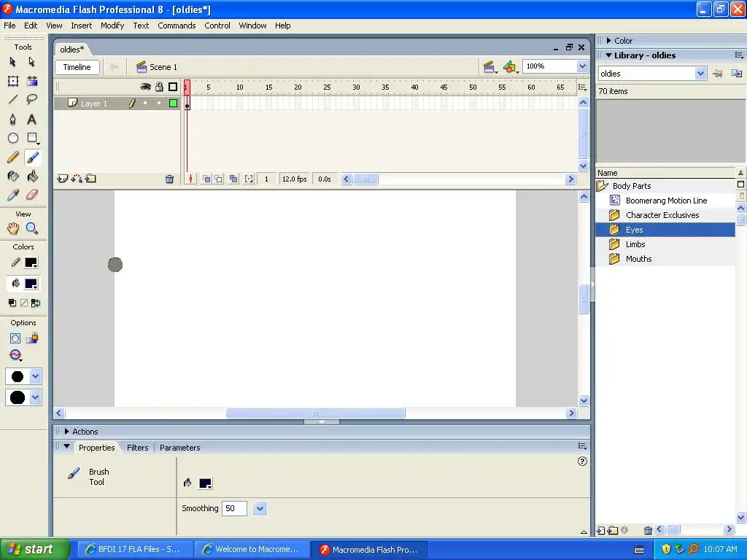The height and width of the screenshot is (560, 747).
Task: Select the Subselection tool
Action: 31,62
